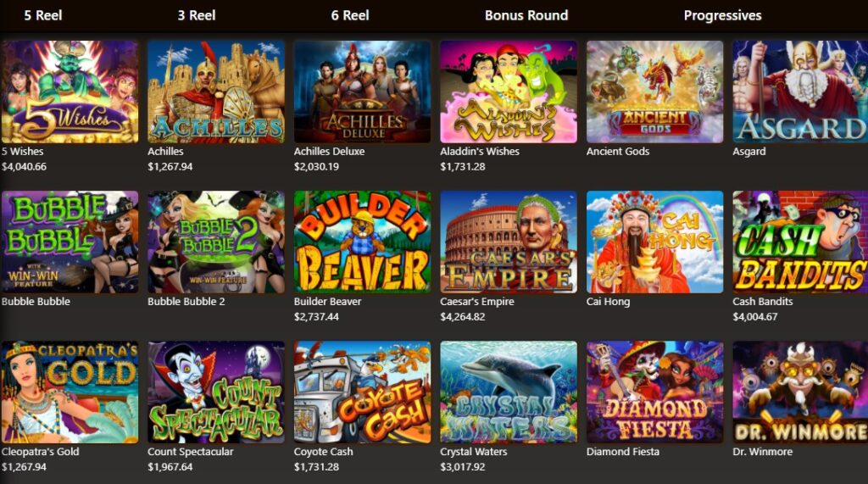Select the Achilles Deluxe game tile
The image size is (868, 484).
[362, 92]
